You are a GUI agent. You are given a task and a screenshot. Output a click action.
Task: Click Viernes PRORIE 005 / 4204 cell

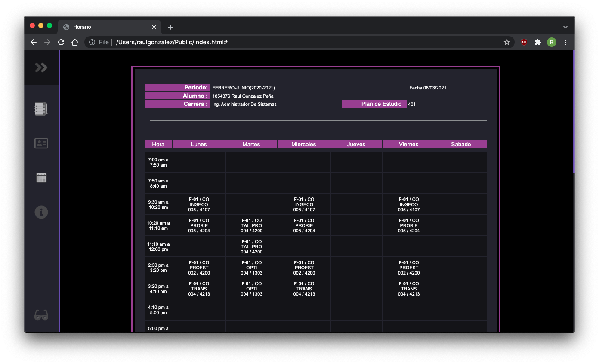point(409,225)
